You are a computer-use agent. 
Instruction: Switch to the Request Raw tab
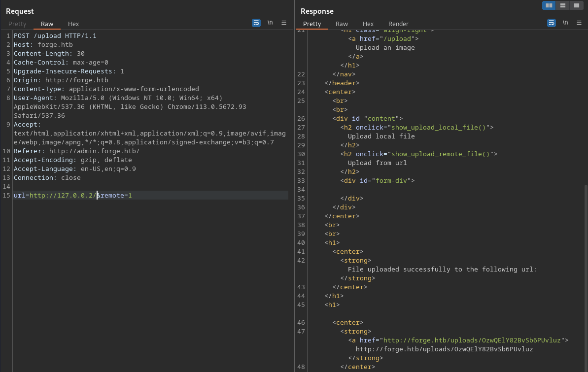(x=47, y=24)
